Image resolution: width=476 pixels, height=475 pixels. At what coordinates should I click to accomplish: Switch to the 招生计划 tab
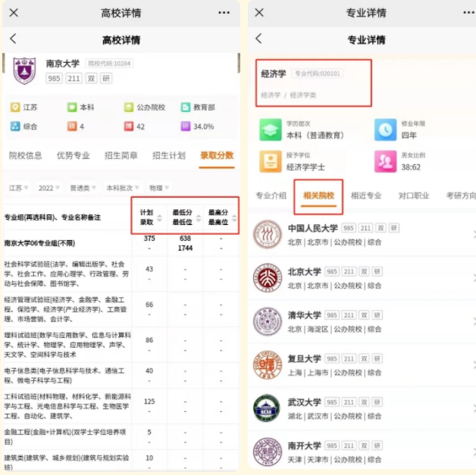click(x=168, y=155)
